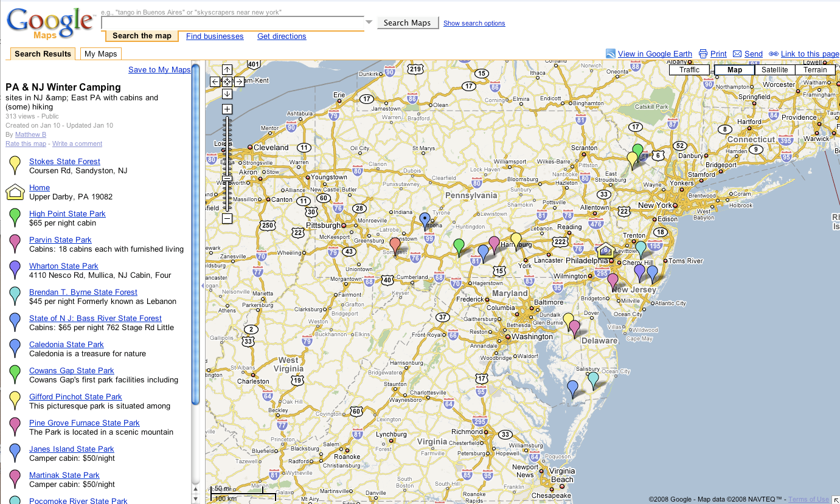Click the zoom in plus button
This screenshot has height=504, width=840.
pos(227,109)
